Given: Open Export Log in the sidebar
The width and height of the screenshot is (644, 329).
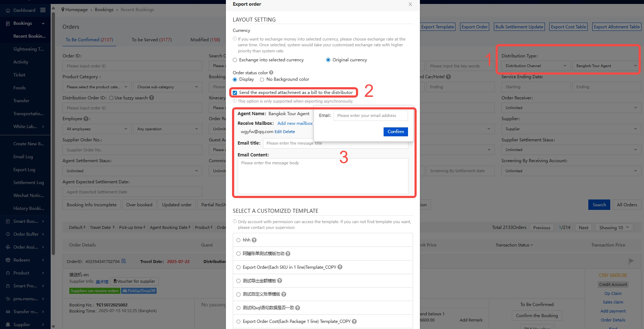Looking at the screenshot, I should 24,170.
